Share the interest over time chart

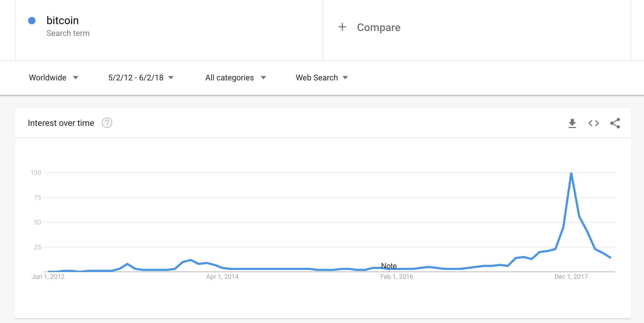615,123
